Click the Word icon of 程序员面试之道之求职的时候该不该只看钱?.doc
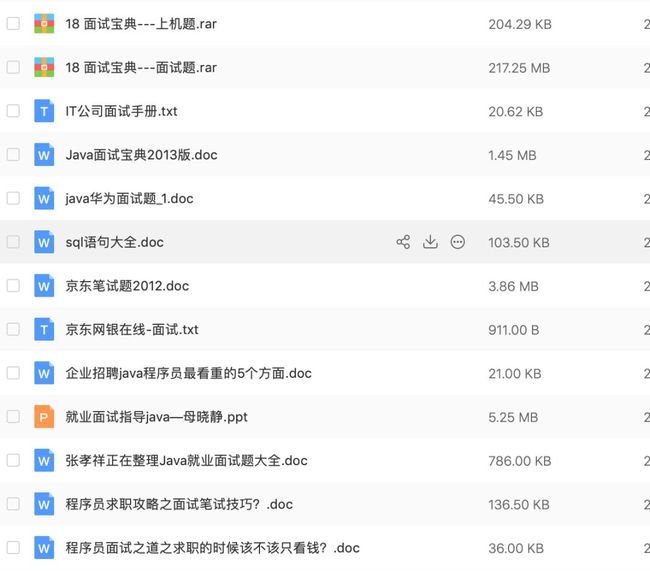 [44, 548]
